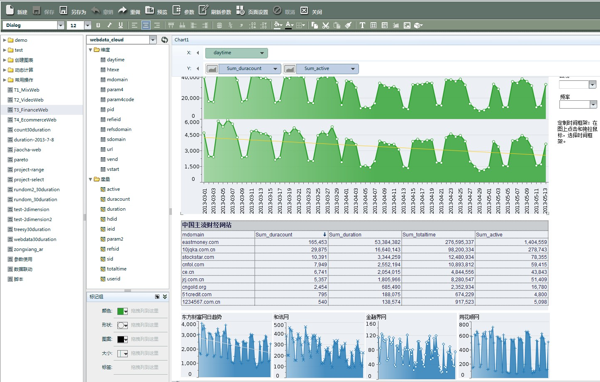Viewport: 600px width, 382px height.
Task: Open the Dialog font name dropdown
Action: [61, 25]
